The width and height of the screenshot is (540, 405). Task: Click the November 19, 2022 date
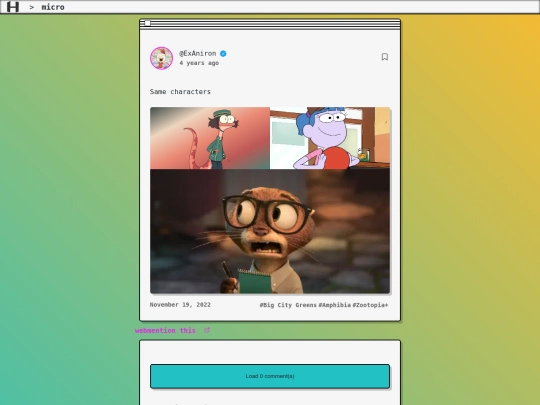click(x=180, y=305)
